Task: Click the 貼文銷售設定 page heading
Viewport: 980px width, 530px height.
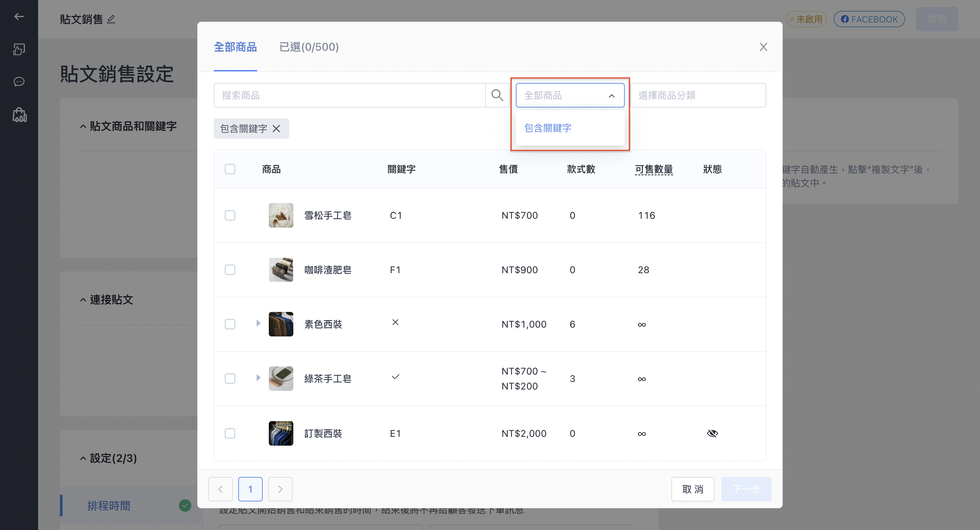Action: click(117, 74)
